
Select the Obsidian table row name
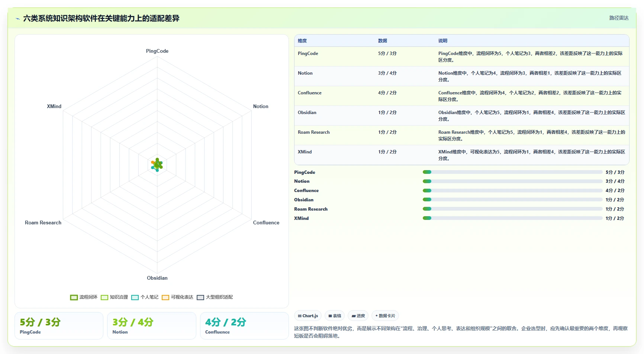click(307, 113)
